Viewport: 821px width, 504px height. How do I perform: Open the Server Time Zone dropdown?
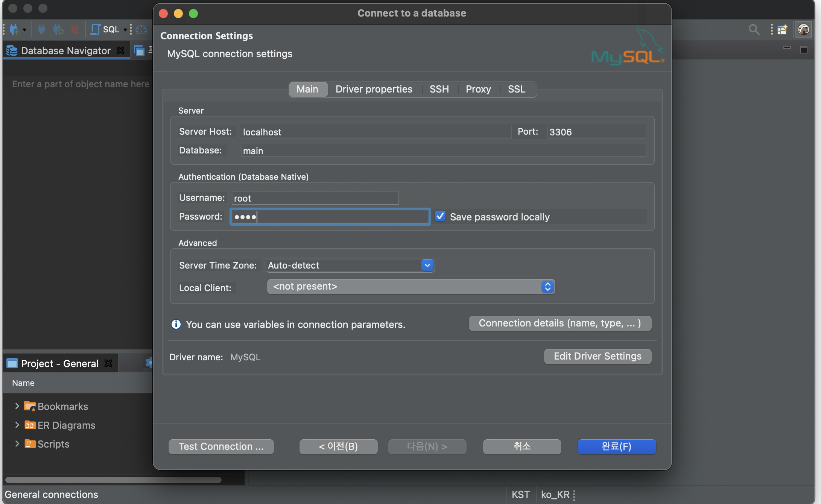coord(427,265)
